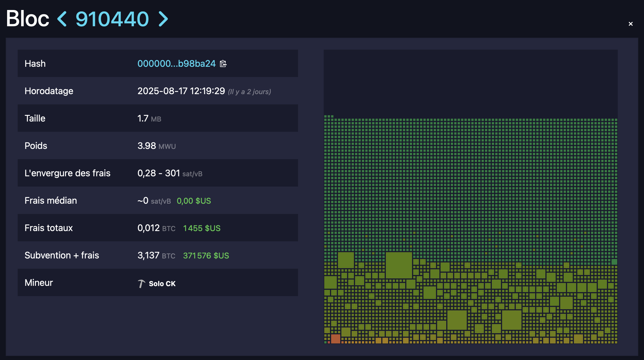
Task: Go to previous block with left chevron
Action: (x=62, y=19)
